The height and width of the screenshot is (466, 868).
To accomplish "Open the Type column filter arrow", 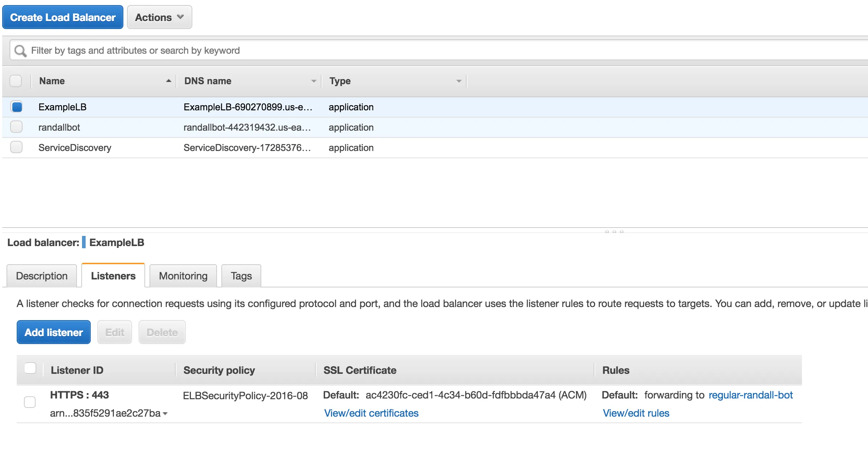I will click(x=459, y=81).
